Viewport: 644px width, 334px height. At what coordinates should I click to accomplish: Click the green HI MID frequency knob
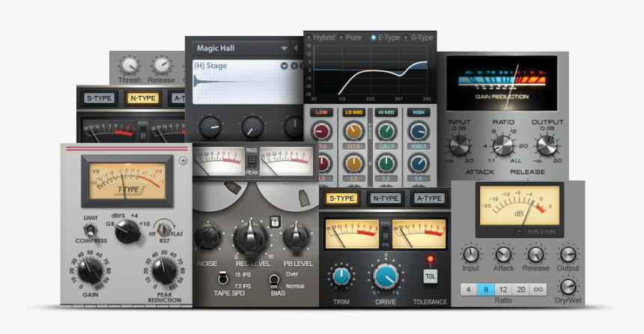pyautogui.click(x=386, y=132)
